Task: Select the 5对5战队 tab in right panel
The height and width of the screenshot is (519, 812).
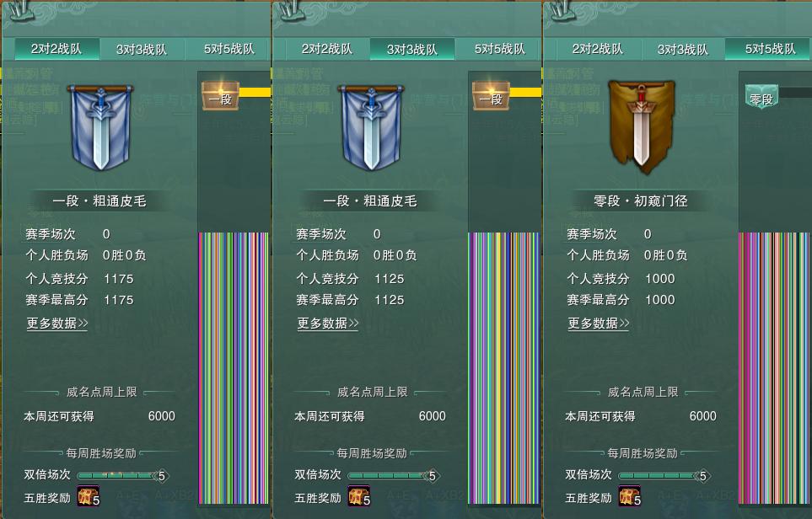Action: point(769,49)
